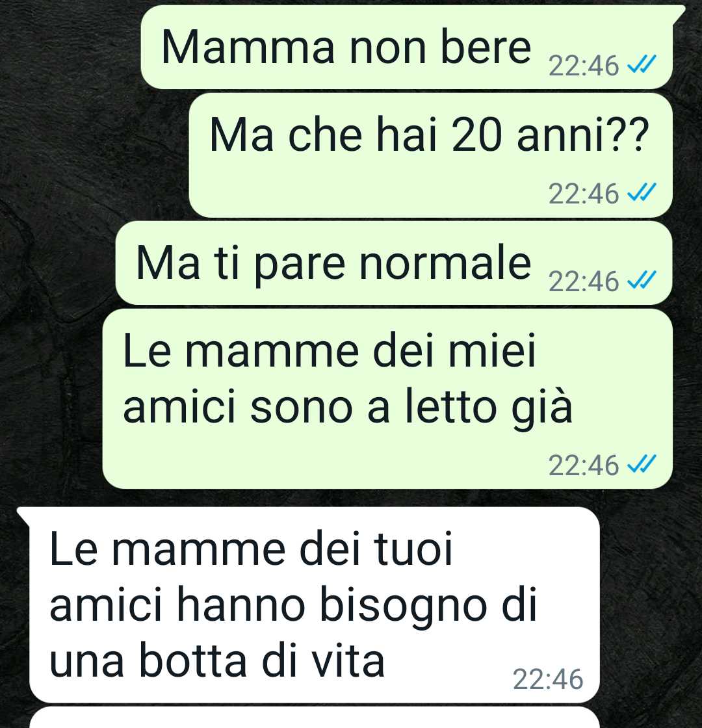Tap the read ticks on "amici sono a letto già" message

pyautogui.click(x=642, y=464)
